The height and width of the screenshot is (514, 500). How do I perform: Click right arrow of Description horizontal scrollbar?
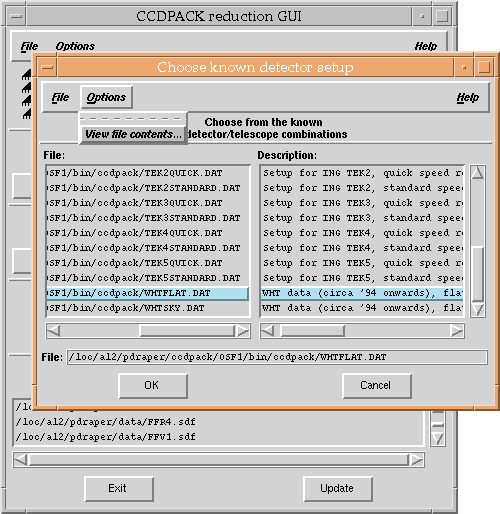click(457, 331)
